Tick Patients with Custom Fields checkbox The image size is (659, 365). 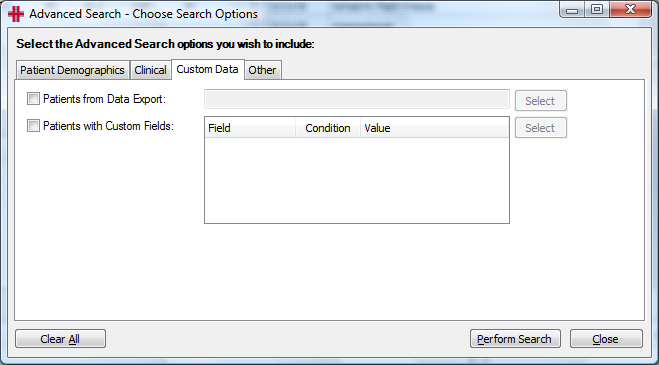coord(33,126)
